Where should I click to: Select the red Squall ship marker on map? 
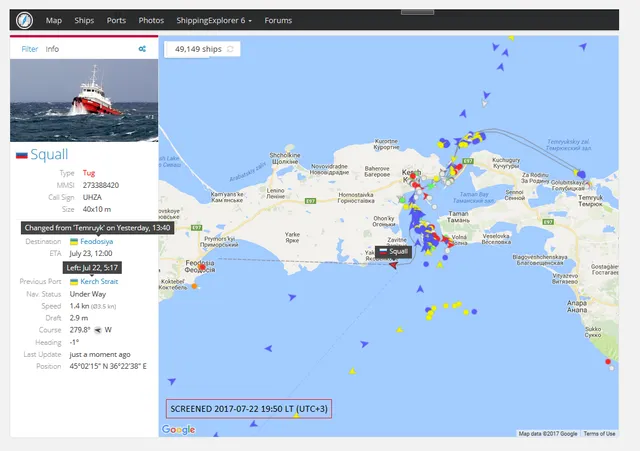[394, 264]
